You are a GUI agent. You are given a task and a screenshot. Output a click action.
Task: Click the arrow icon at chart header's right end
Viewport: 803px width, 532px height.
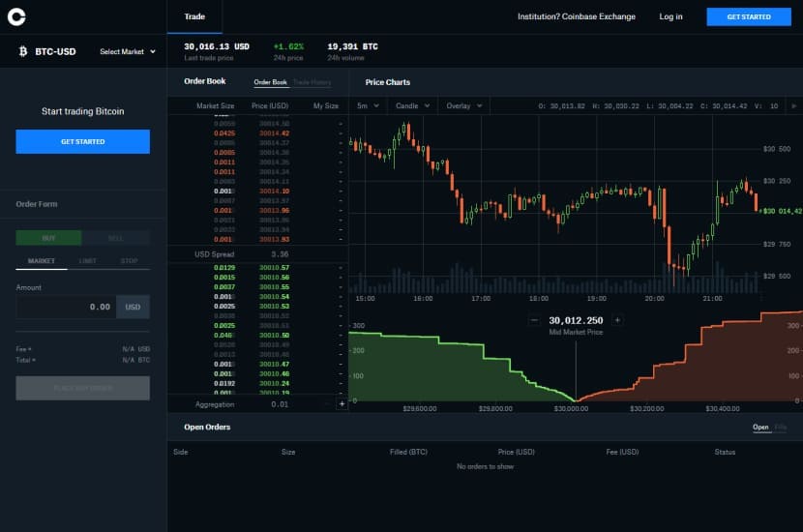point(794,106)
